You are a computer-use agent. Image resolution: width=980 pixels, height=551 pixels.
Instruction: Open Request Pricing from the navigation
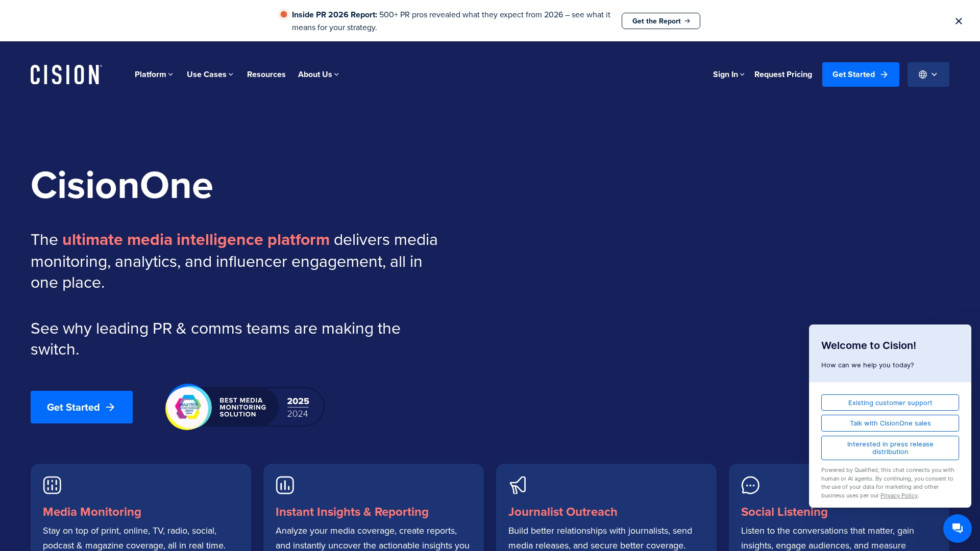783,74
